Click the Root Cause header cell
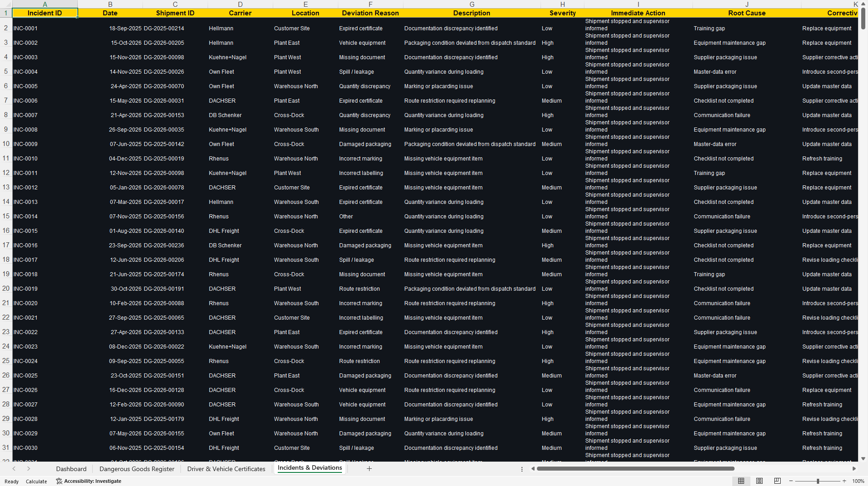This screenshot has width=868, height=486. click(x=747, y=13)
